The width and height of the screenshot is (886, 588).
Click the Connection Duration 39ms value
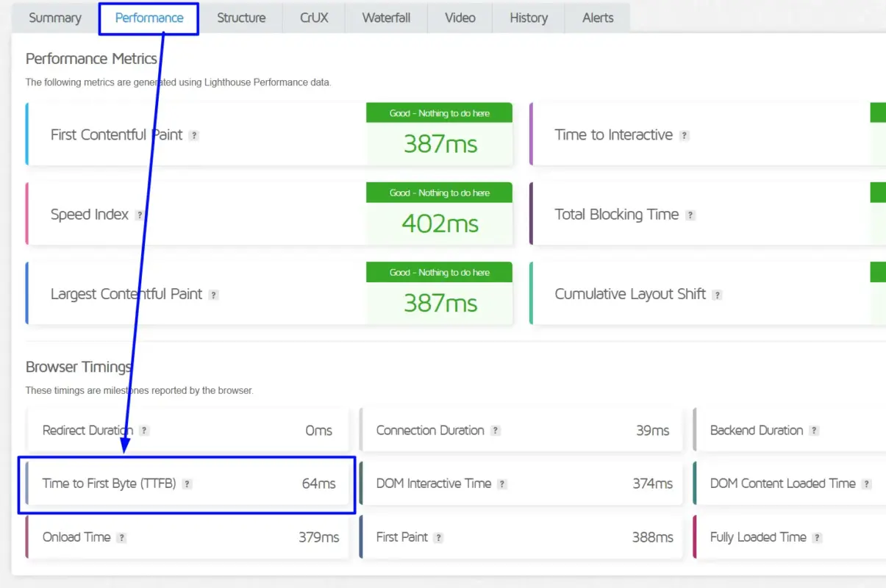(653, 431)
